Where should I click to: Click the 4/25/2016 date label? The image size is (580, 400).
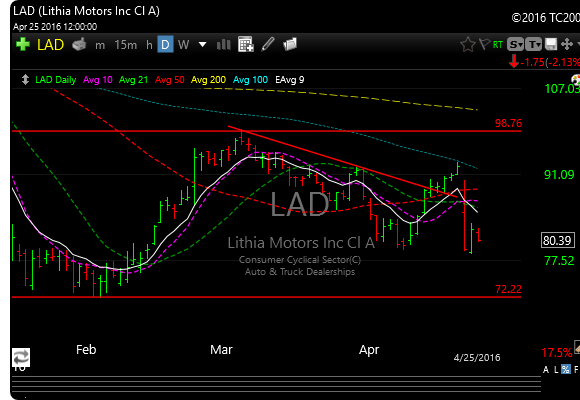click(x=477, y=357)
